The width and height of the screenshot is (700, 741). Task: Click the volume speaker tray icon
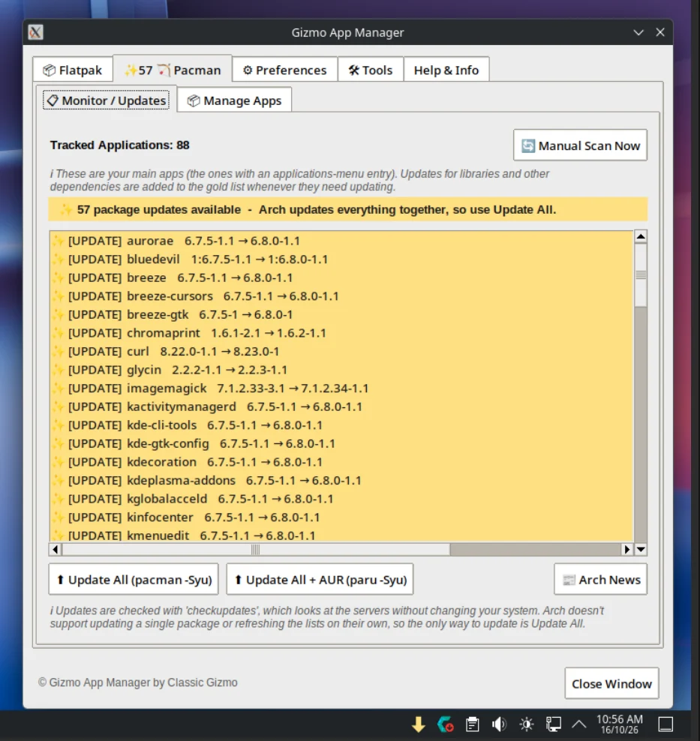[x=499, y=724]
